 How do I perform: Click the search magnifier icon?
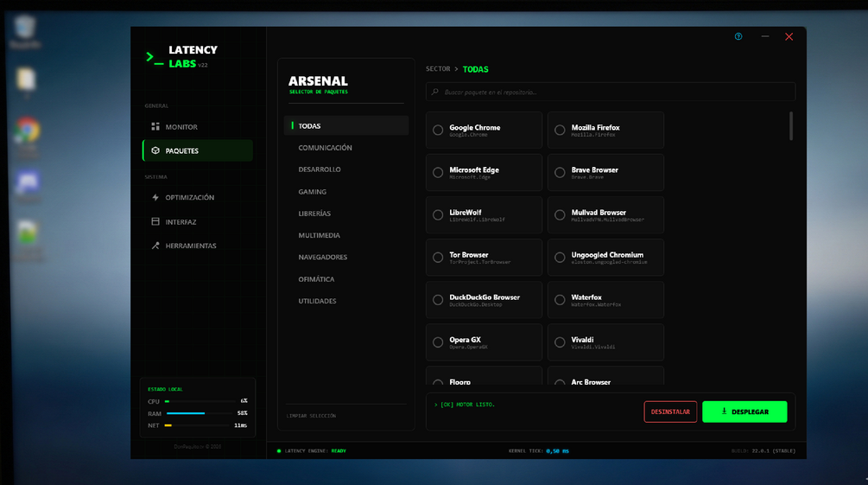click(x=435, y=92)
